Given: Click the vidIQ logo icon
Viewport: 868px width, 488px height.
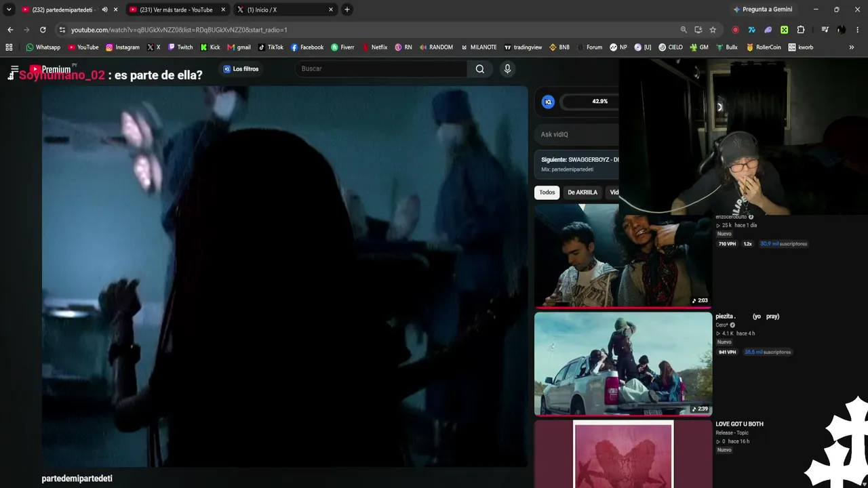Looking at the screenshot, I should pyautogui.click(x=548, y=102).
